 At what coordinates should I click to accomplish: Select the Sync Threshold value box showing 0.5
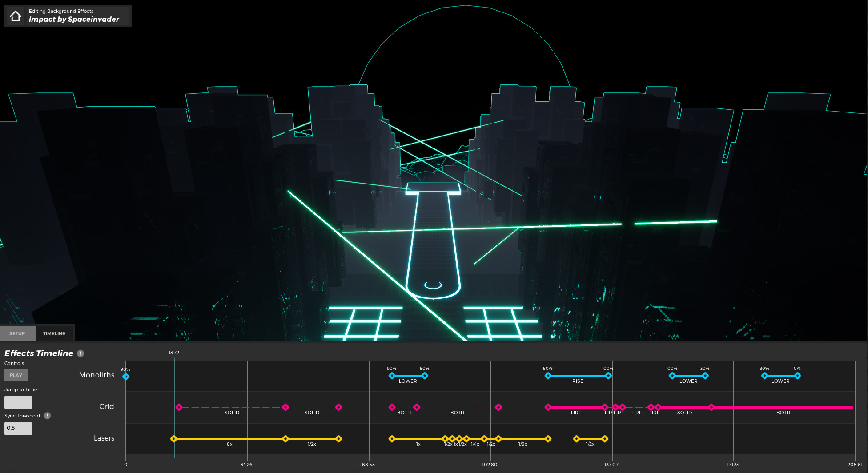click(x=18, y=428)
